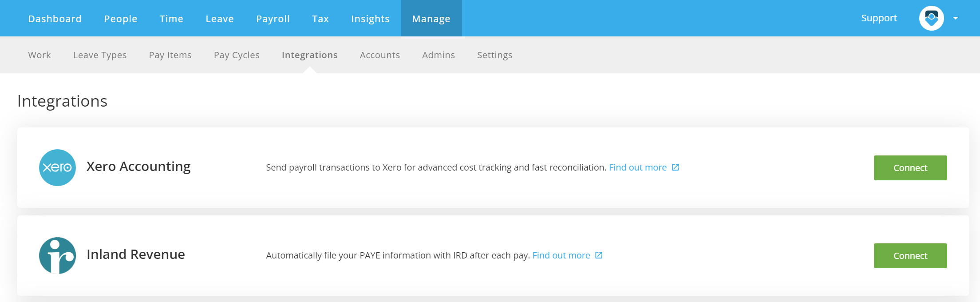Go to the Dashboard menu

tap(55, 19)
